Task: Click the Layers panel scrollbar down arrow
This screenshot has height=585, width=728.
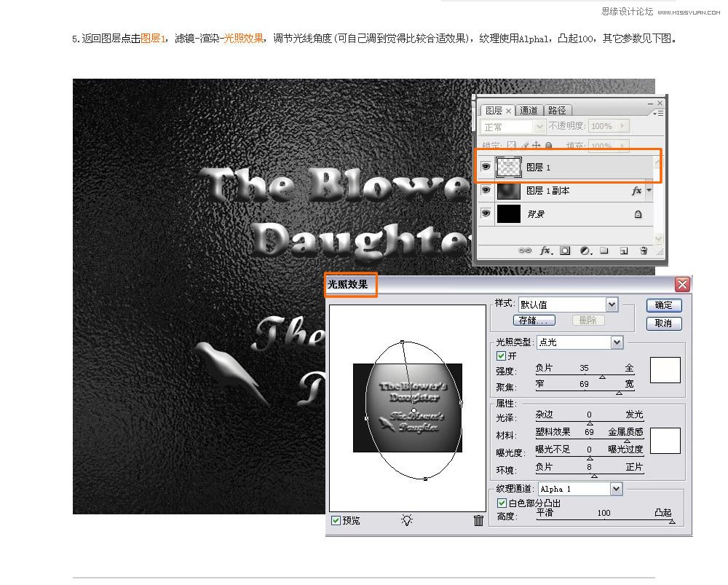Action: [658, 238]
